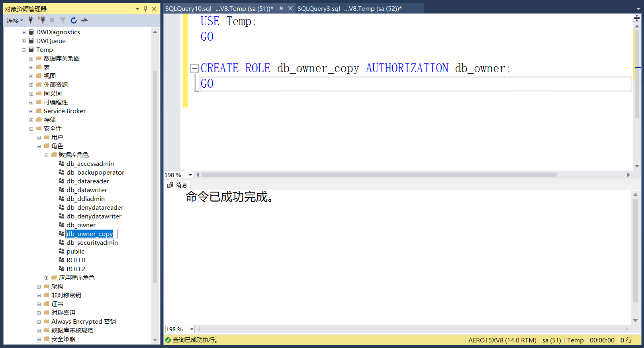Open the active documents list dropdown
The width and height of the screenshot is (644, 348).
[638, 9]
